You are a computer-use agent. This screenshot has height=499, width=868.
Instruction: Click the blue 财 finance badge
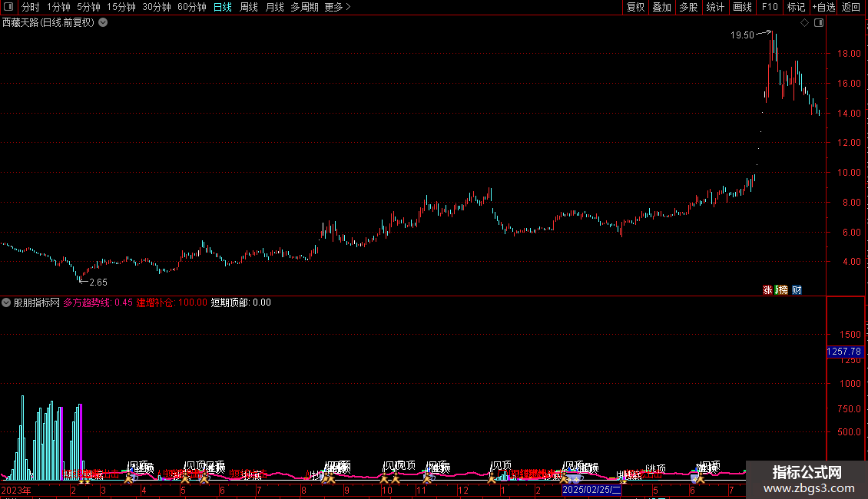797,290
